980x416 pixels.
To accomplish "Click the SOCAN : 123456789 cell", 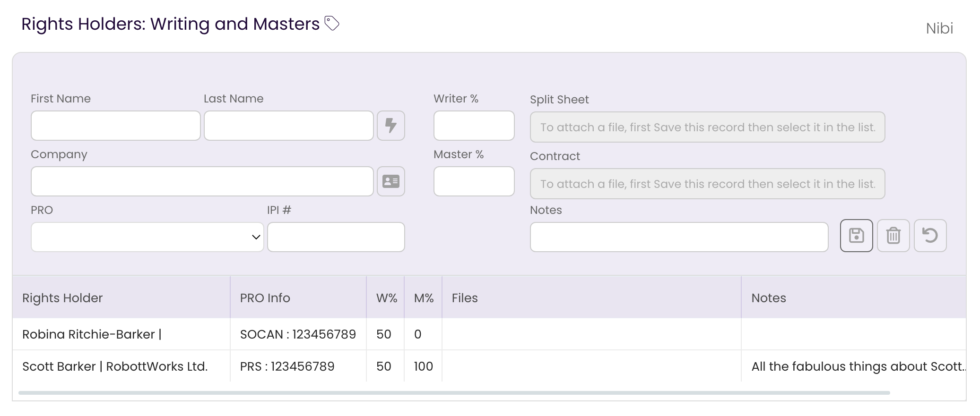I will point(298,334).
